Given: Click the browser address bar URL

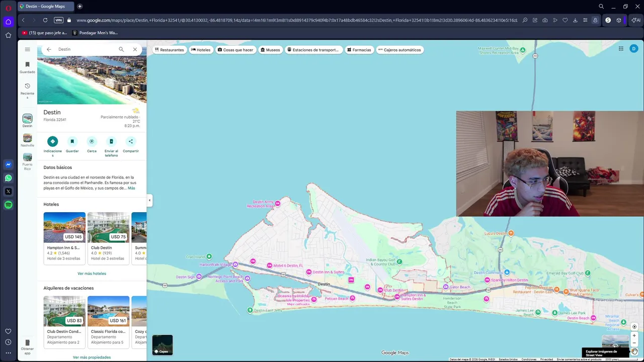Looking at the screenshot, I should 297,20.
